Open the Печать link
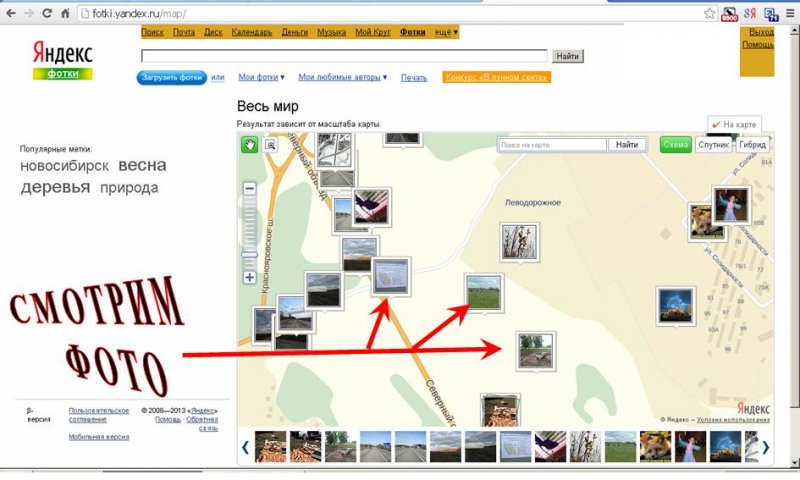Screen dimensions: 800x480 [414, 78]
